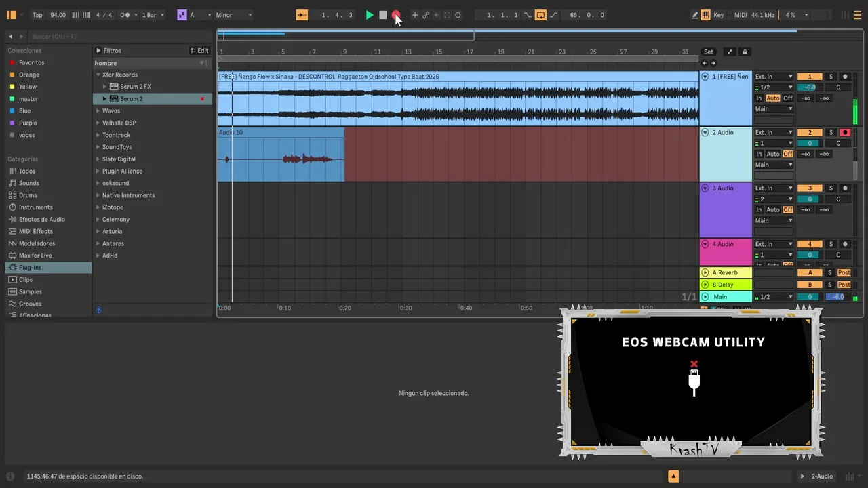Click the Session Record circle icon
868x488 pixels.
point(458,15)
